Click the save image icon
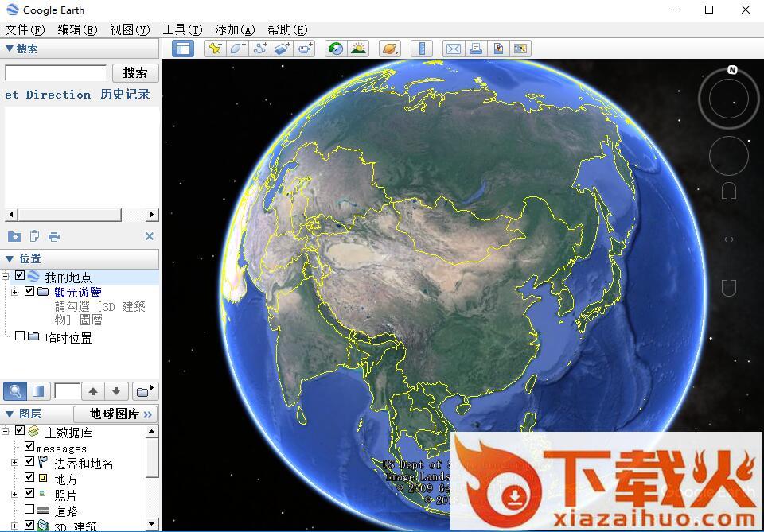The height and width of the screenshot is (532, 764). point(498,49)
